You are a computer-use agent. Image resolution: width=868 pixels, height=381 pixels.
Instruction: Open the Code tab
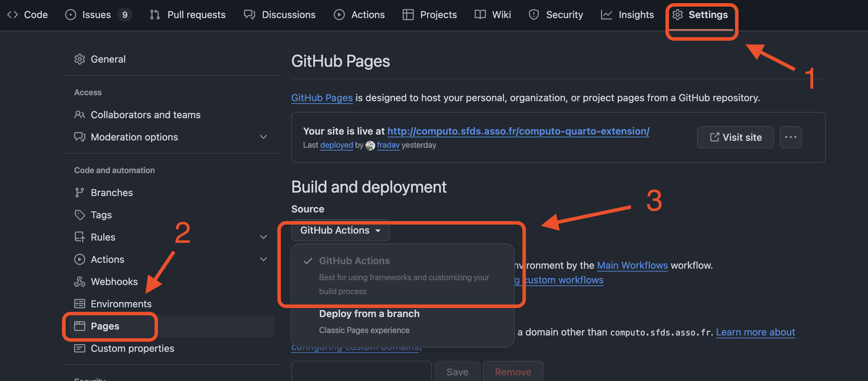[27, 15]
